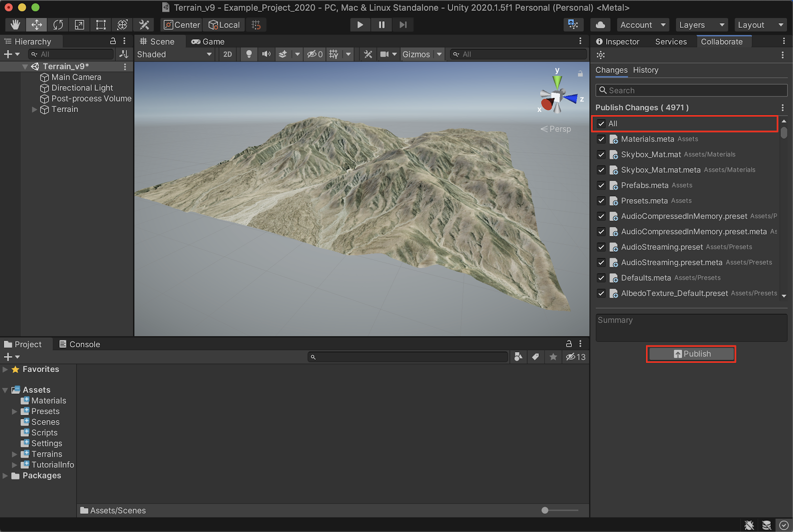Click the Publish button
Screen dimensions: 793x532
pyautogui.click(x=691, y=354)
